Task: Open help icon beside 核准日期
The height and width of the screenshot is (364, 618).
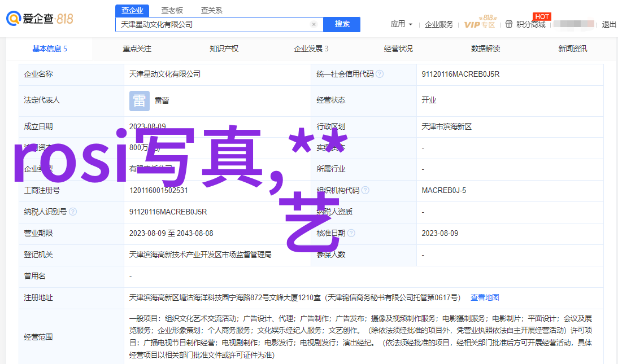Action: [351, 233]
